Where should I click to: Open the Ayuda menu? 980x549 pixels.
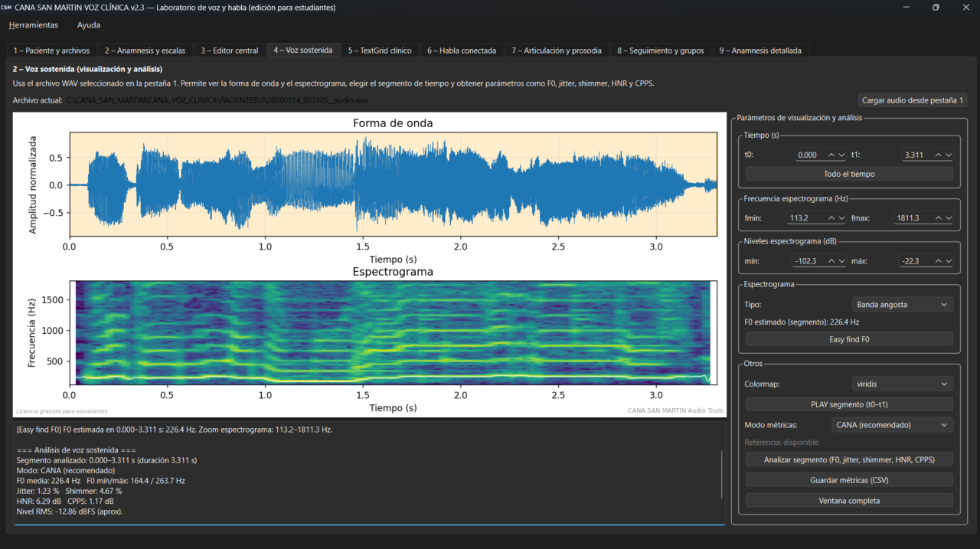tap(89, 25)
